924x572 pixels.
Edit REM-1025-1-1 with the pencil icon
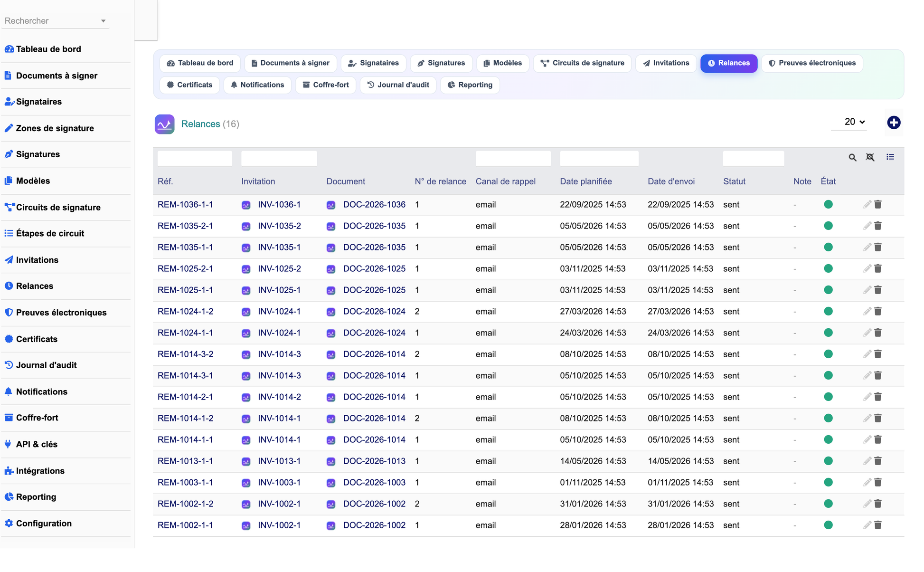pos(867,290)
